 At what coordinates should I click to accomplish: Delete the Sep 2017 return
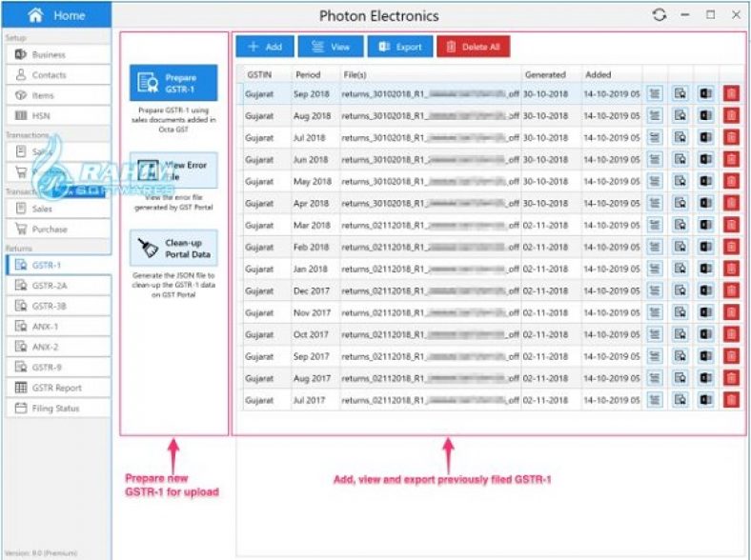pyautogui.click(x=731, y=356)
